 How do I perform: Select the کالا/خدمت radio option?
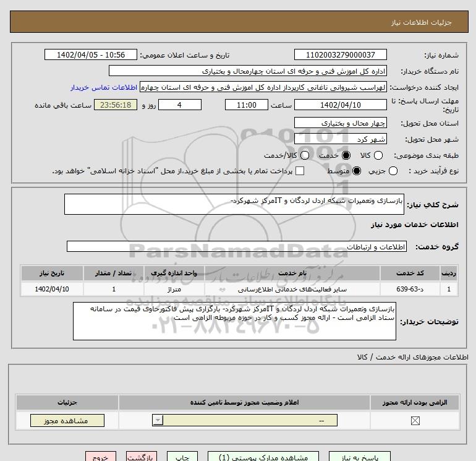tap(305, 155)
